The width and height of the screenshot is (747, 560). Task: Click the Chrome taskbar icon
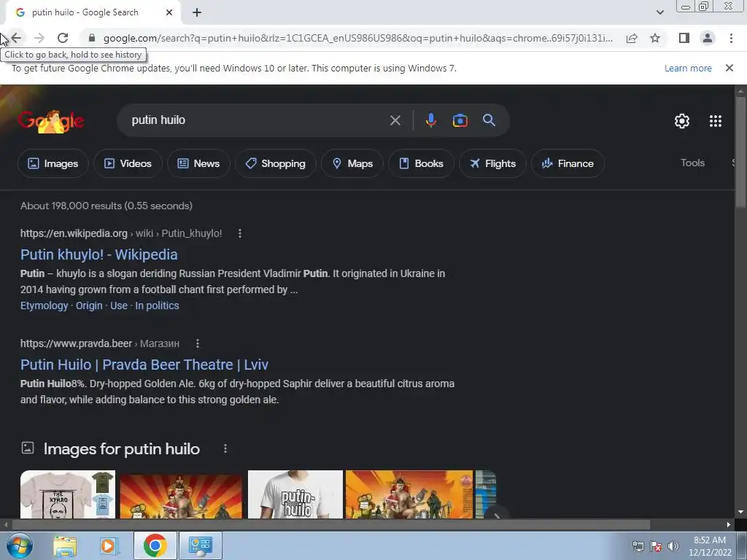coord(155,545)
